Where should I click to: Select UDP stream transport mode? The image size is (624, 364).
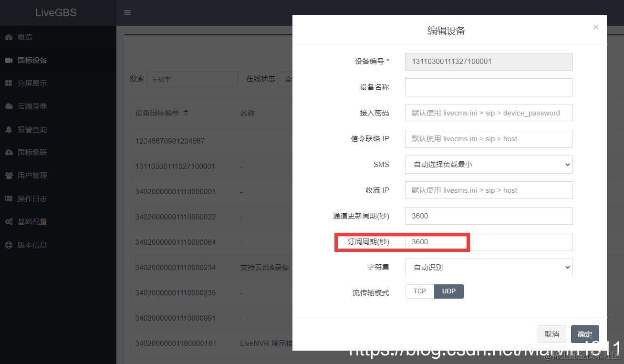(x=449, y=291)
